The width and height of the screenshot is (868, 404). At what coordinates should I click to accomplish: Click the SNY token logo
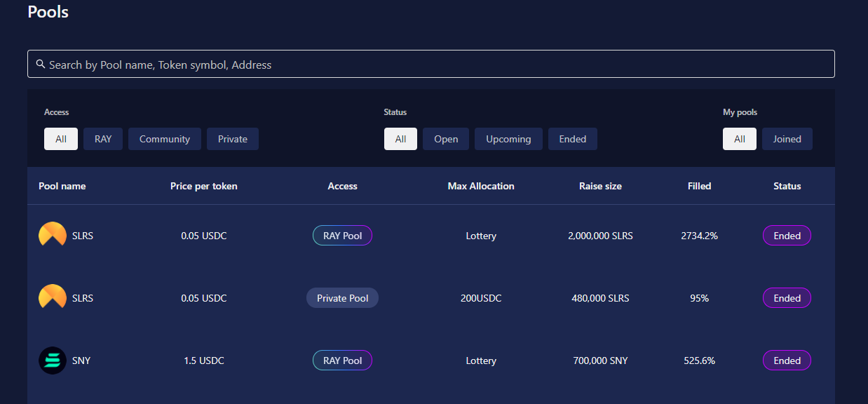point(53,361)
